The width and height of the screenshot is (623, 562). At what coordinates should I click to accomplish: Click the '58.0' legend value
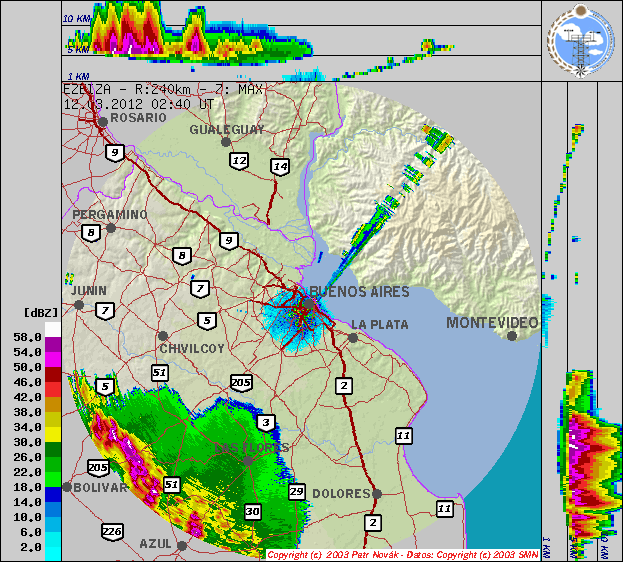pyautogui.click(x=27, y=337)
